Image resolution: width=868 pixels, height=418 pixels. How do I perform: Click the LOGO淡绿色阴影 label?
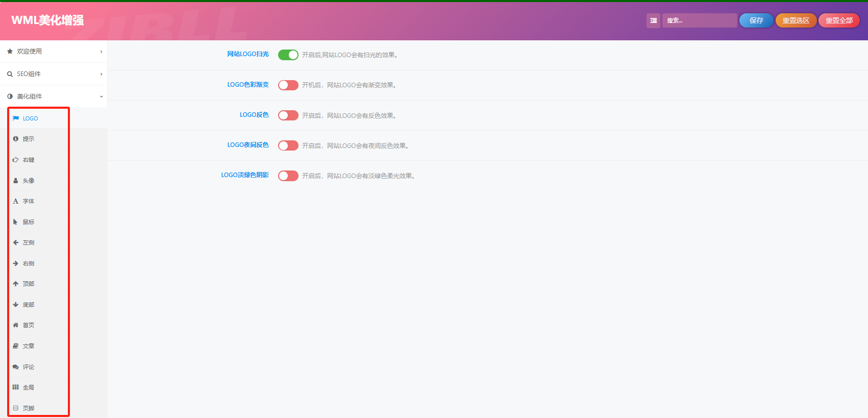pyautogui.click(x=245, y=175)
